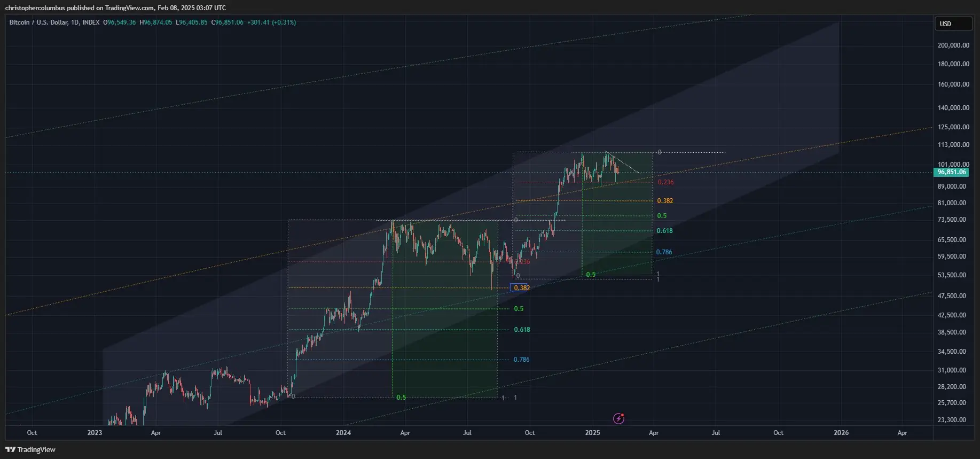Click the low value L96,405.85
Image resolution: width=980 pixels, height=459 pixels.
point(192,22)
